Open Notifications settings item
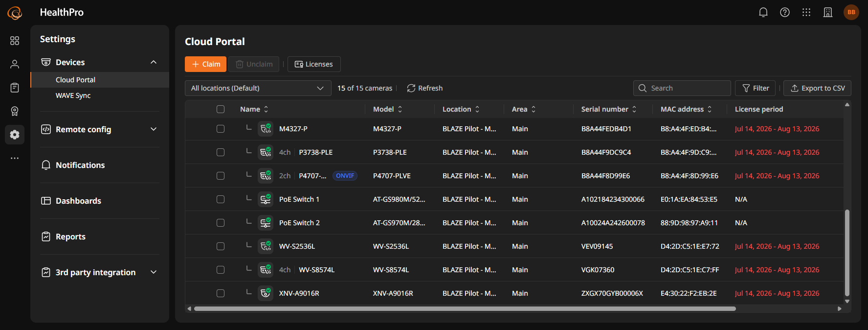This screenshot has height=330, width=868. click(x=100, y=165)
